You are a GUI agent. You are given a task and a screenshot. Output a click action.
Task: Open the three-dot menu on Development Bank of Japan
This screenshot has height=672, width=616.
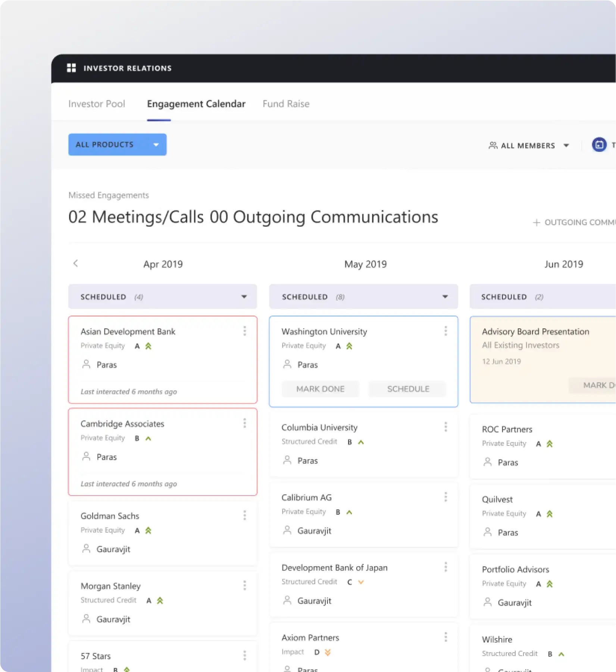click(x=445, y=567)
